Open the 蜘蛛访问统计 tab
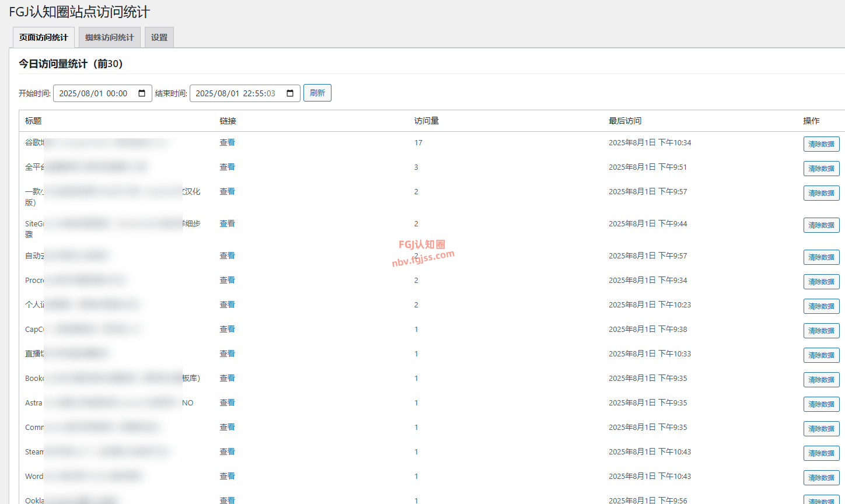845x504 pixels. point(110,37)
